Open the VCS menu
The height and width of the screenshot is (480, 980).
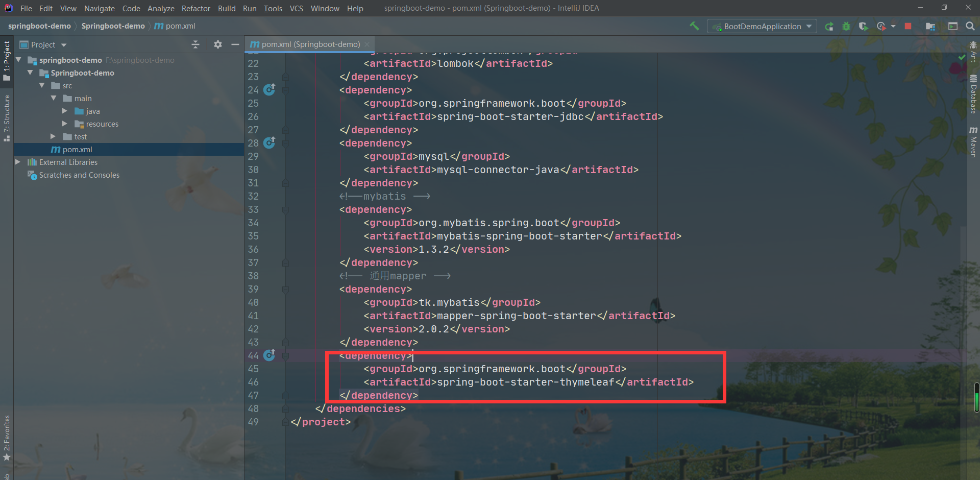click(296, 8)
